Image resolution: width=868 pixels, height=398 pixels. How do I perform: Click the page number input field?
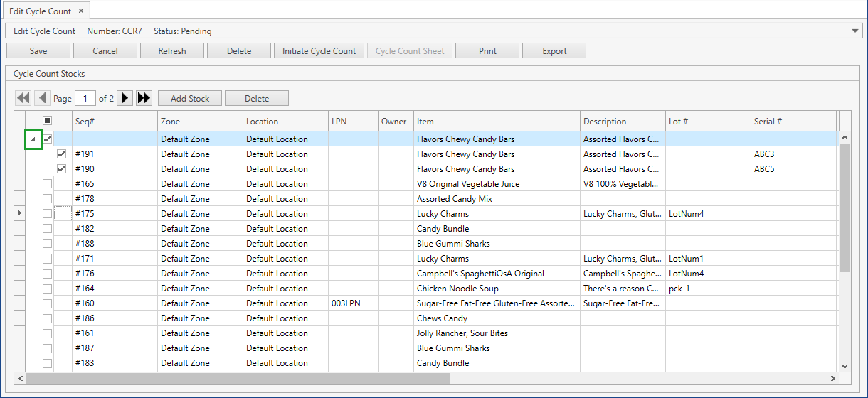click(x=85, y=98)
